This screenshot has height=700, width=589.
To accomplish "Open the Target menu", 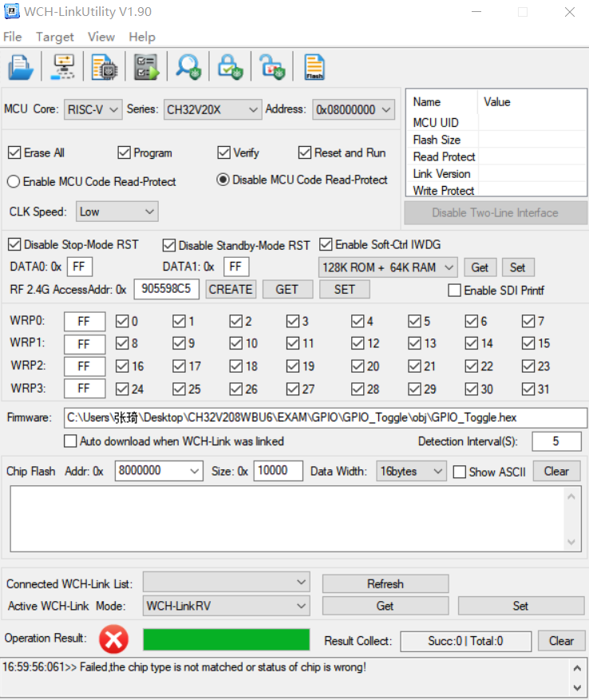I will point(55,37).
